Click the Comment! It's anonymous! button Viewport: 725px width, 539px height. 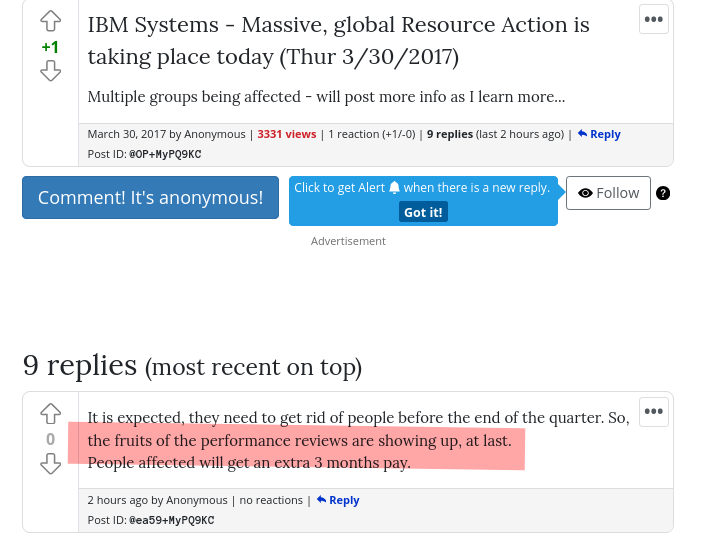[150, 197]
